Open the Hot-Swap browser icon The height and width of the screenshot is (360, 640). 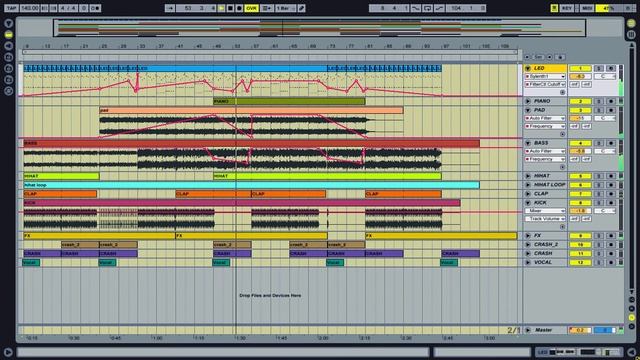pos(9,91)
